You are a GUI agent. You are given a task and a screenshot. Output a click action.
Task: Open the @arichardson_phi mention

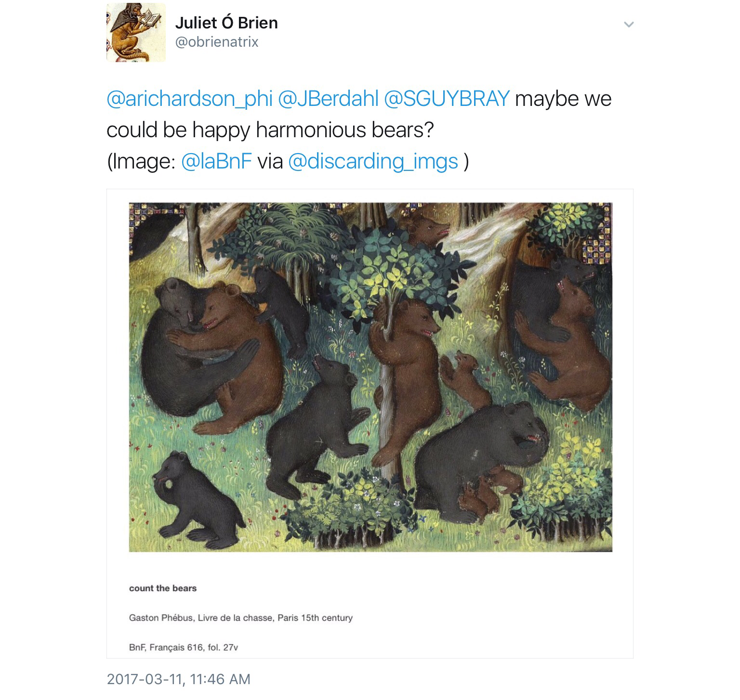[x=189, y=99]
